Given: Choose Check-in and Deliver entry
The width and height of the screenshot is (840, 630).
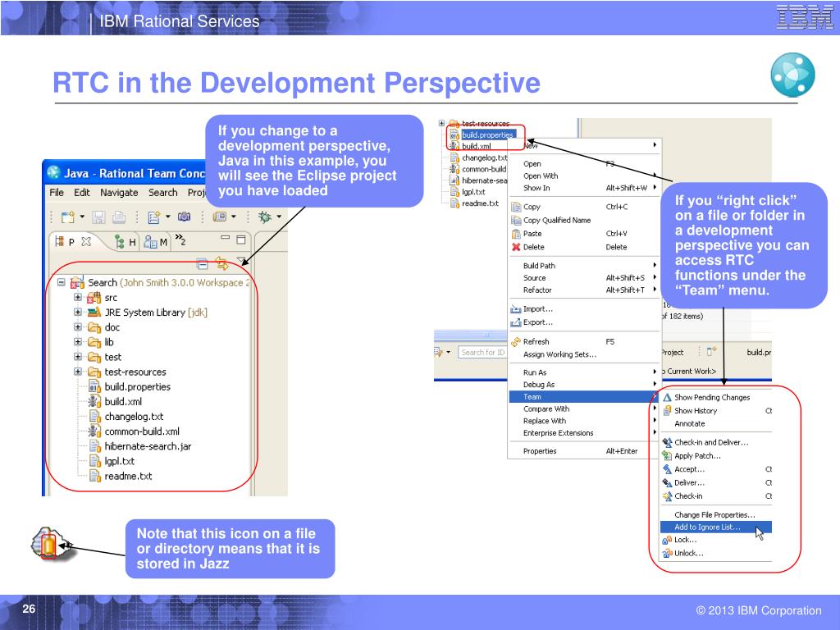Looking at the screenshot, I should pyautogui.click(x=711, y=442).
